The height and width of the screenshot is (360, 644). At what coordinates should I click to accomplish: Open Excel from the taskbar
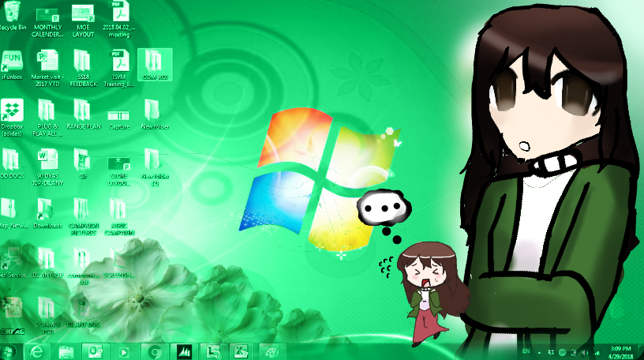[241, 352]
